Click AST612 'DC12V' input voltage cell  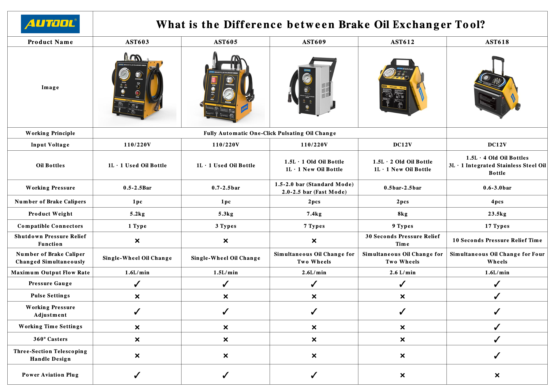403,145
